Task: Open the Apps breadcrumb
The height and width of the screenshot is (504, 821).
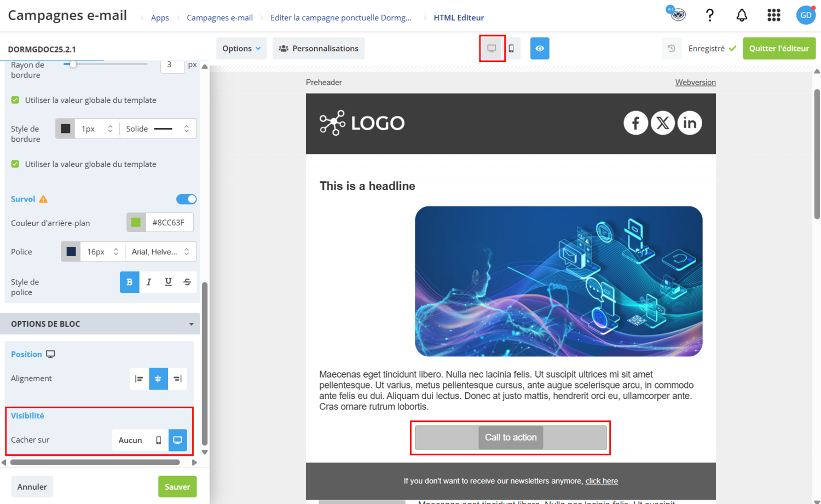Action: pyautogui.click(x=160, y=18)
